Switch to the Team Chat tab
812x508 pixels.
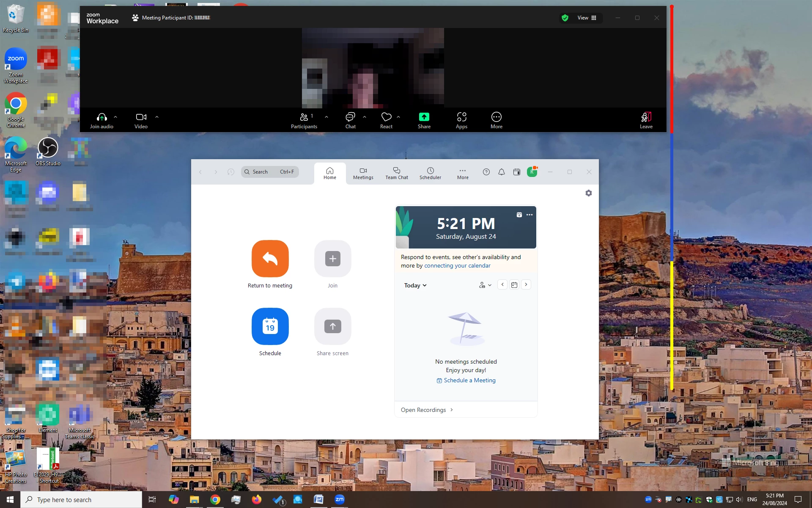[396, 173]
